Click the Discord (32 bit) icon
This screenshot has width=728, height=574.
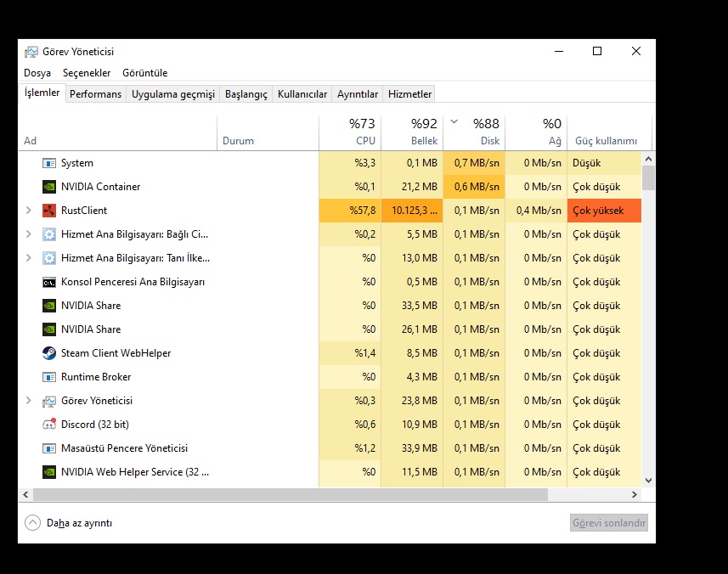coord(48,425)
